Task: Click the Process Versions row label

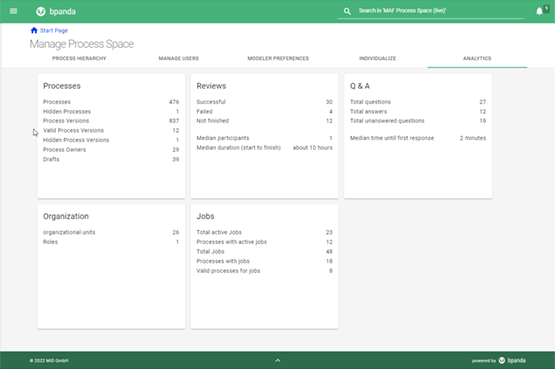Action: [66, 121]
